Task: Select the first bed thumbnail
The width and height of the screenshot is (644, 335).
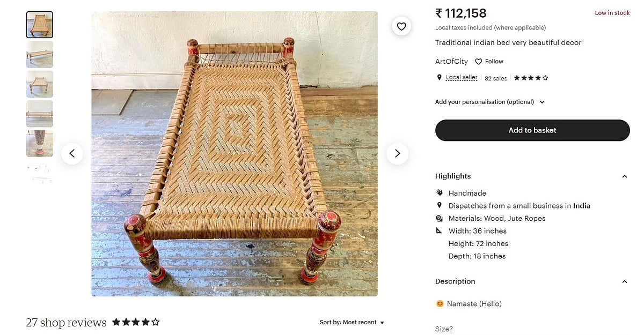Action: (x=40, y=25)
